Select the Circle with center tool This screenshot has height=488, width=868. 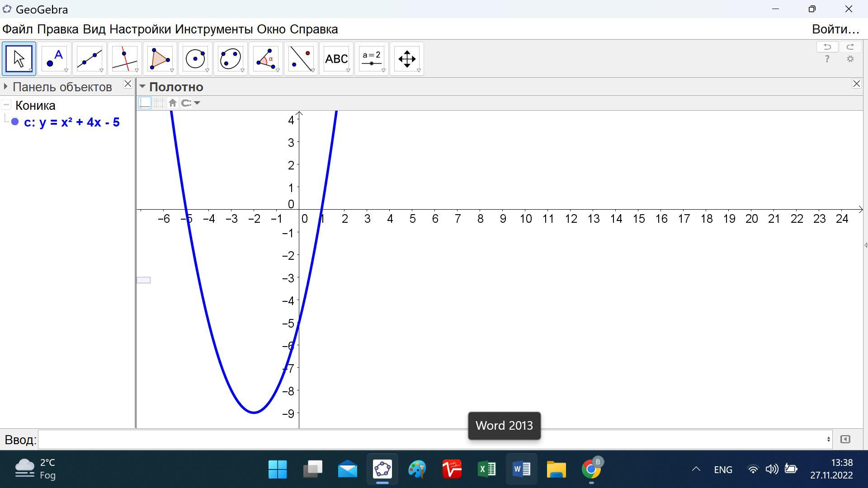195,59
